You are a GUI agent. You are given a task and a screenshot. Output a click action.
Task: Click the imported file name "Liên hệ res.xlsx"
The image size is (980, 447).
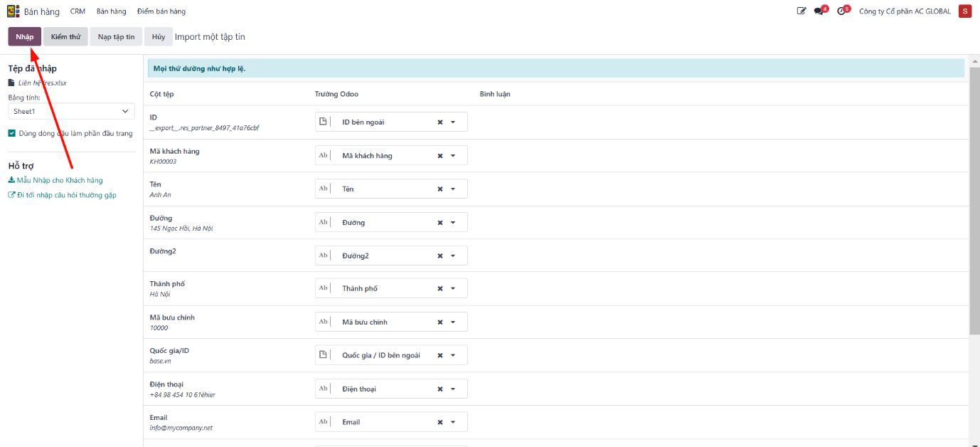pos(43,83)
